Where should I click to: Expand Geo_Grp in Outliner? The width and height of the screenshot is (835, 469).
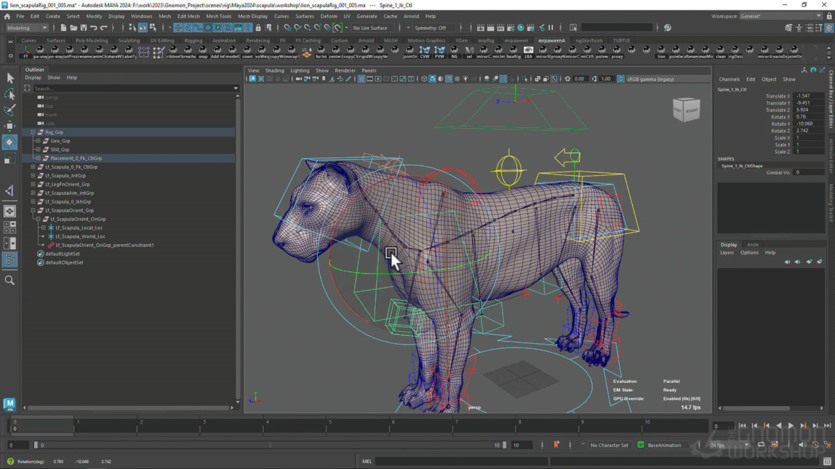click(38, 141)
